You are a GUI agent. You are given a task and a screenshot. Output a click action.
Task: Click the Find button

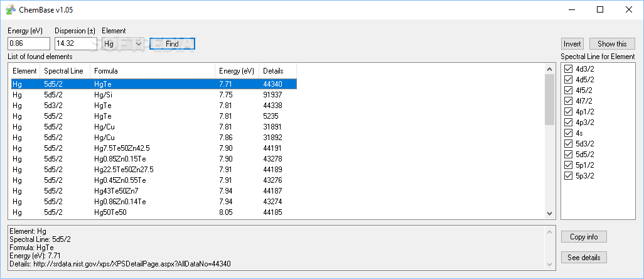pos(172,43)
